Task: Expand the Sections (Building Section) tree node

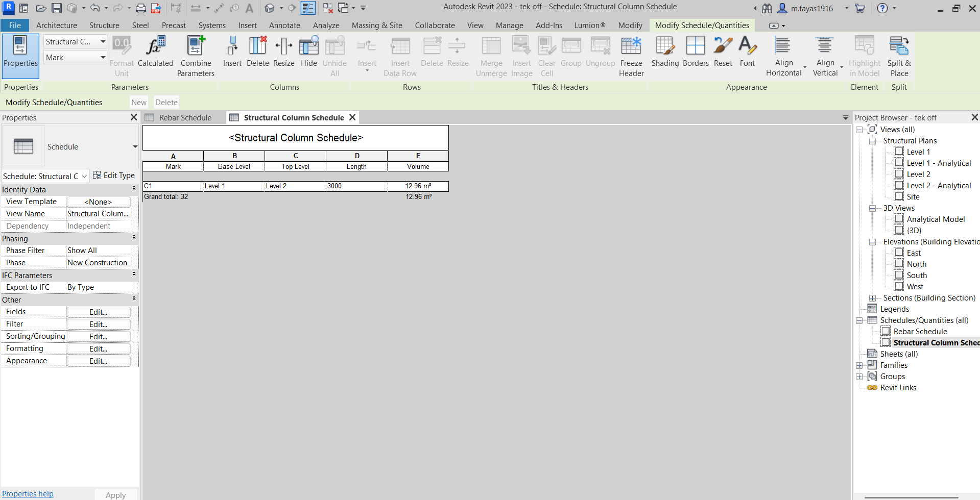Action: click(x=872, y=298)
